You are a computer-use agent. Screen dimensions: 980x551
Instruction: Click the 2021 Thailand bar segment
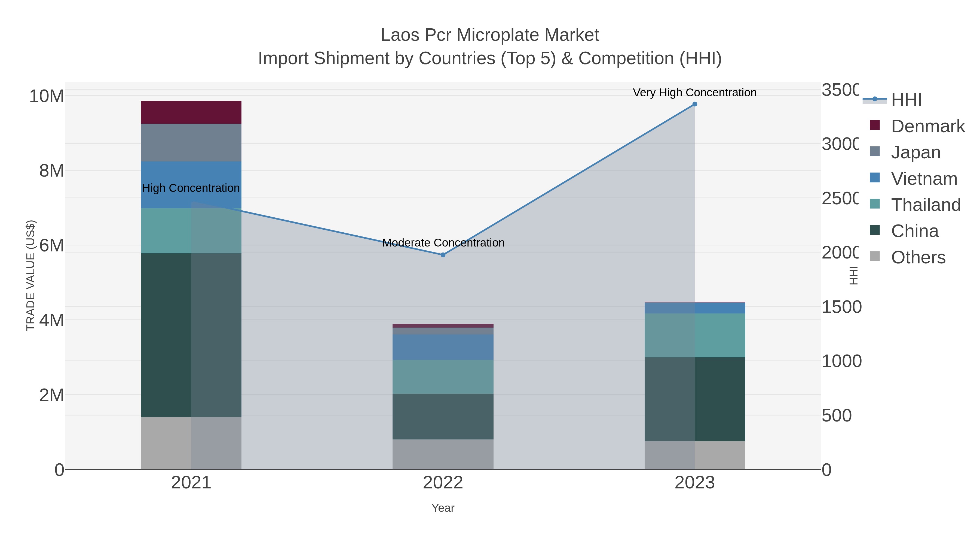tap(191, 231)
